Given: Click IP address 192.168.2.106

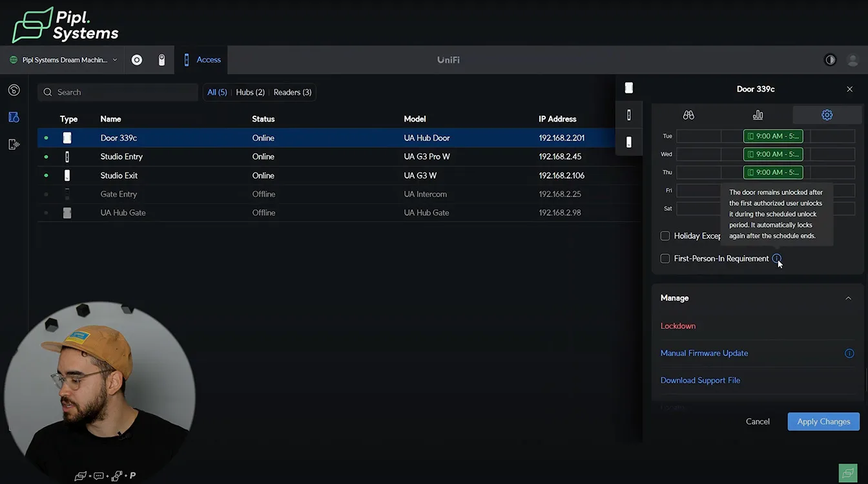Looking at the screenshot, I should coord(562,175).
